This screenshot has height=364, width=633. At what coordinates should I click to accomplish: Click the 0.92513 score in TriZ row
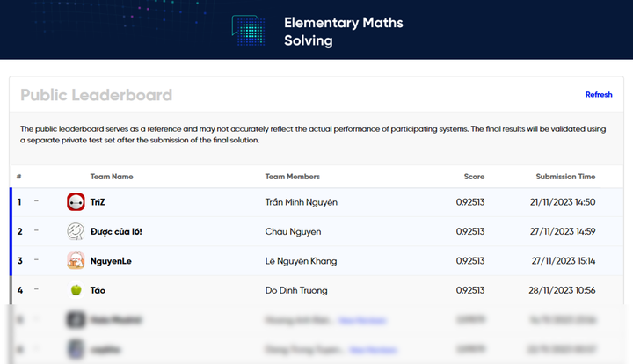tap(469, 202)
